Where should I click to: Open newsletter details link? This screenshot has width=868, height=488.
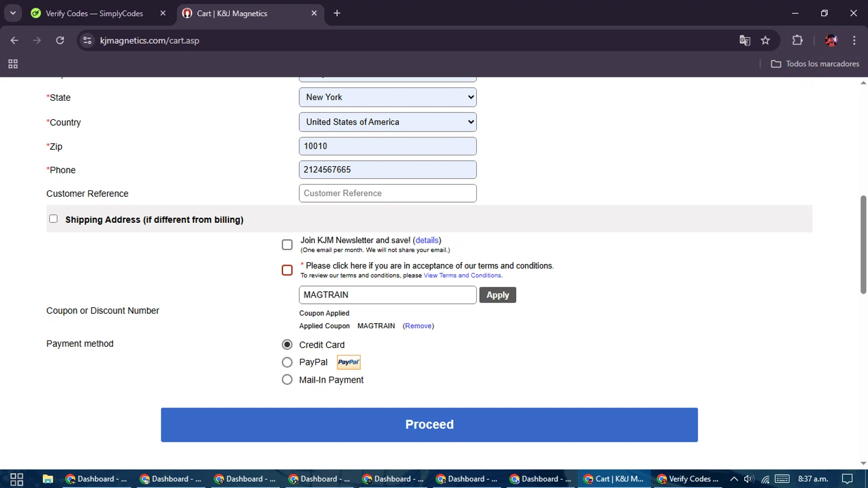[x=427, y=240]
